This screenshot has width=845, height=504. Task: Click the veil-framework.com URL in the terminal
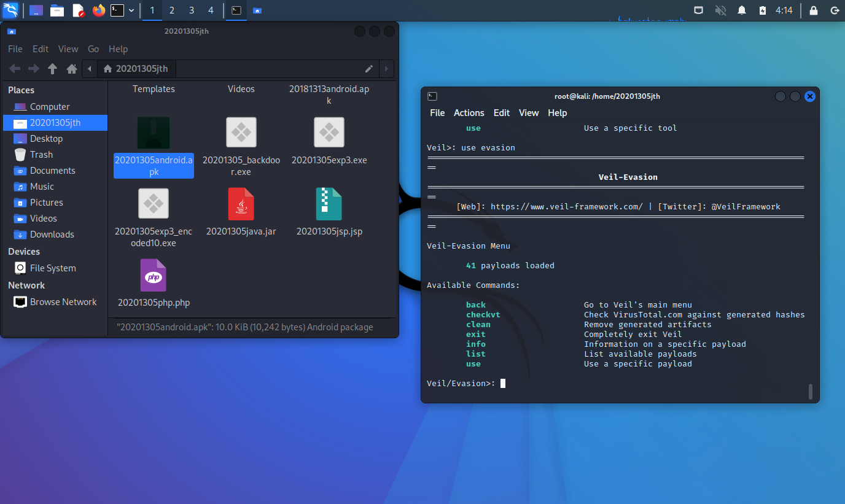tap(567, 207)
